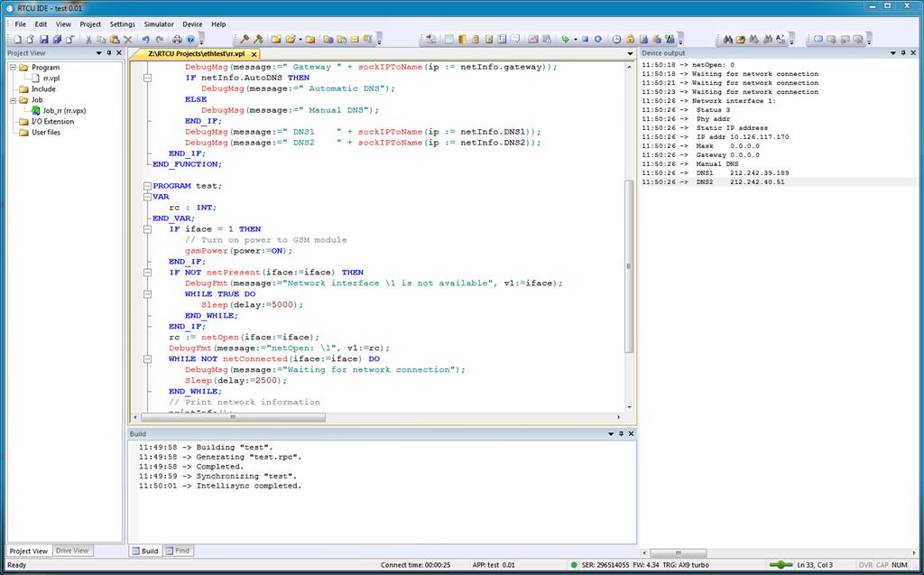
Task: Select the Run simulator green arrow icon
Action: (566, 39)
